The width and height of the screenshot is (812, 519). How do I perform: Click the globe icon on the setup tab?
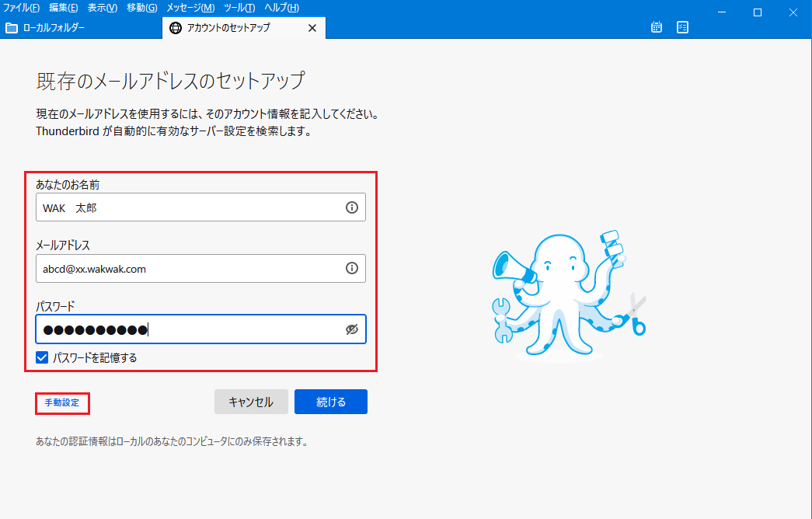(x=176, y=28)
